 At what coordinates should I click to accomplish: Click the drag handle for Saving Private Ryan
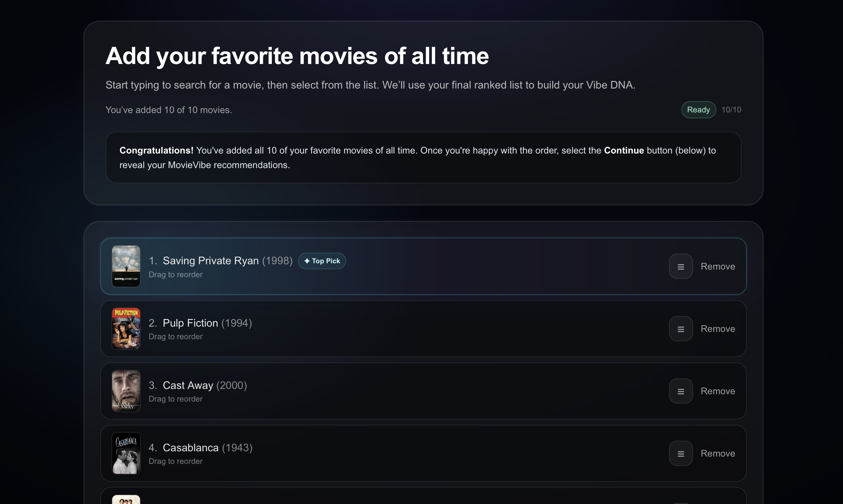[681, 266]
